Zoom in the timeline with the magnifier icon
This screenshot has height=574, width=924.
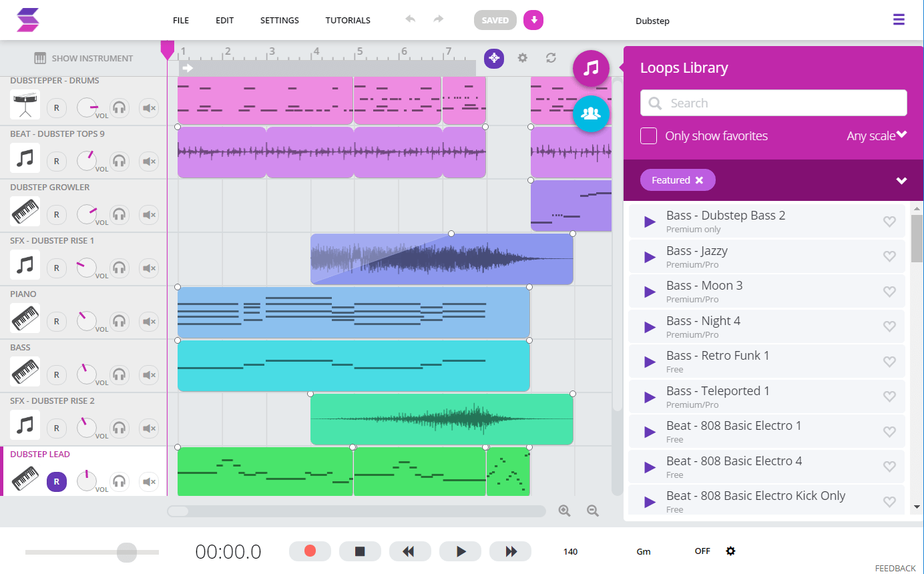[x=564, y=510]
